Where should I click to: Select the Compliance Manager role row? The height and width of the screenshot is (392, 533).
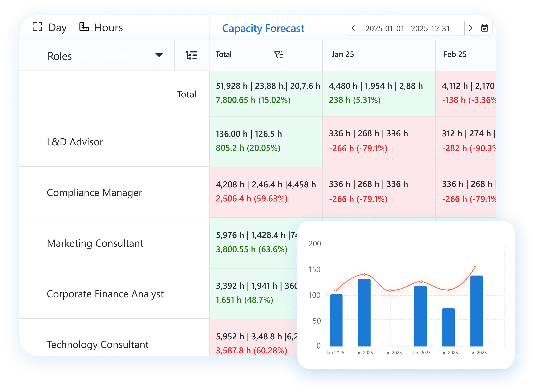[94, 192]
